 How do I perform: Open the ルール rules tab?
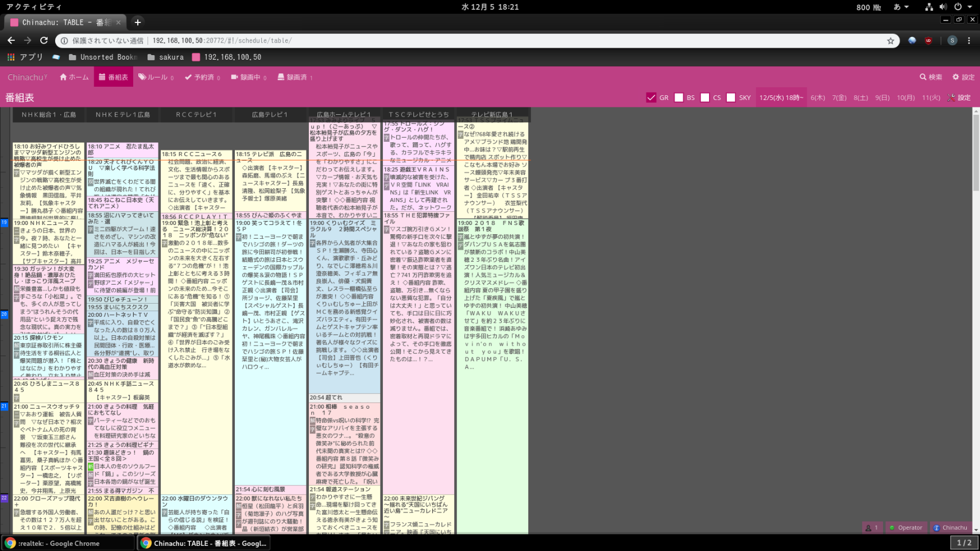(156, 77)
